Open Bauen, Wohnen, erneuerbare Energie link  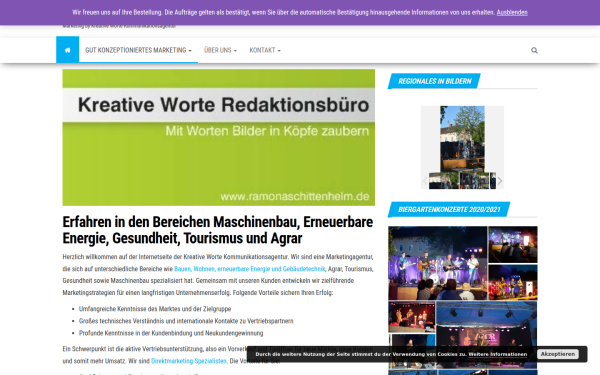coord(249,269)
